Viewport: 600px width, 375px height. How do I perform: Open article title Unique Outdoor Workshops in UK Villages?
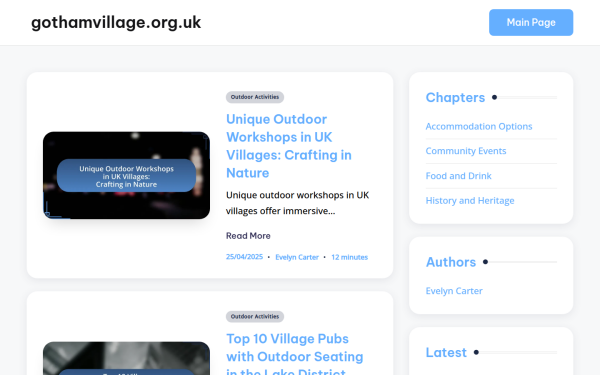(289, 146)
